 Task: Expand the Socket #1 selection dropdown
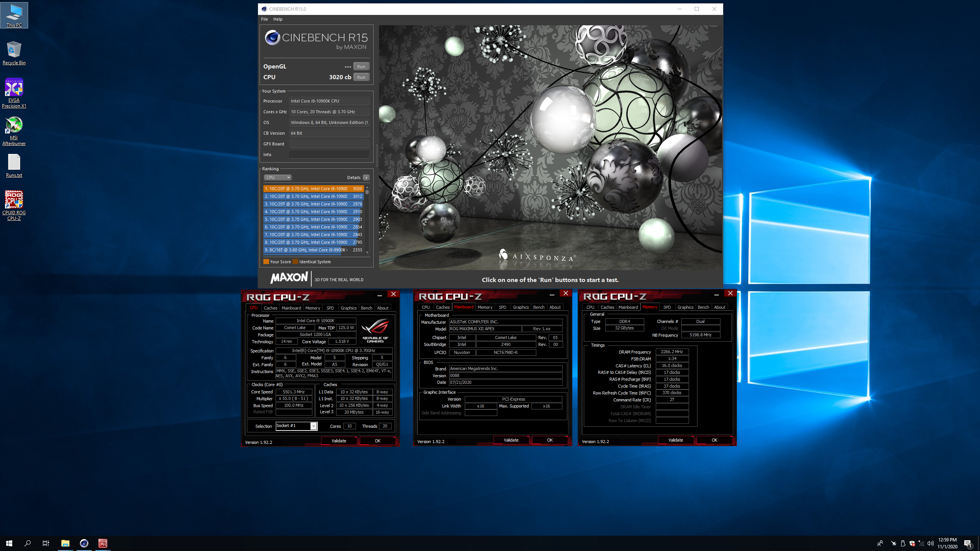(314, 426)
